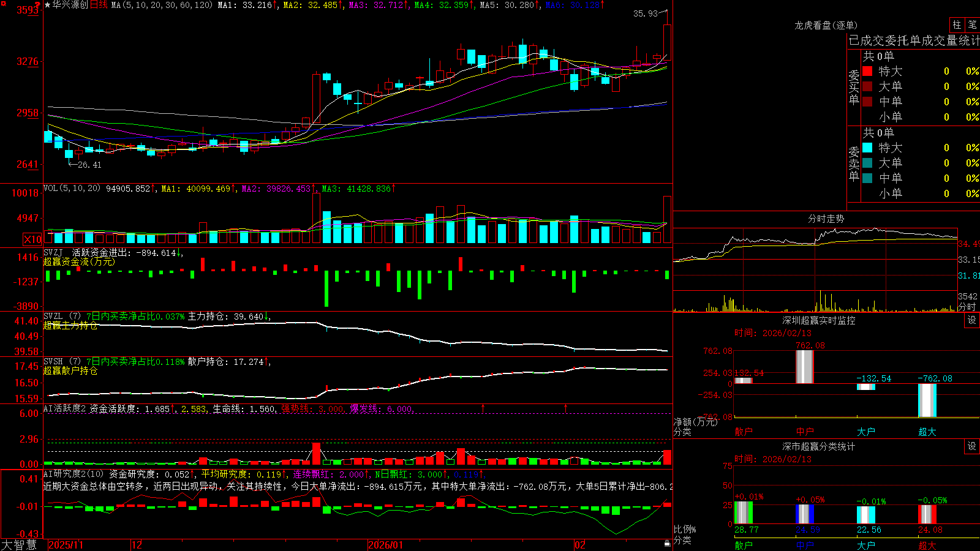This screenshot has height=551, width=980.
Task: Jump to the 2026/01 timeline marker
Action: coord(385,545)
